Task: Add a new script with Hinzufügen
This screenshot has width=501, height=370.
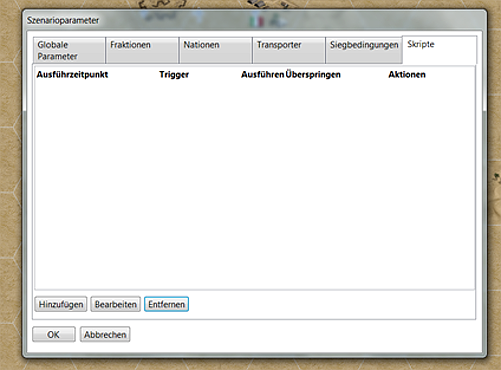Action: 61,304
